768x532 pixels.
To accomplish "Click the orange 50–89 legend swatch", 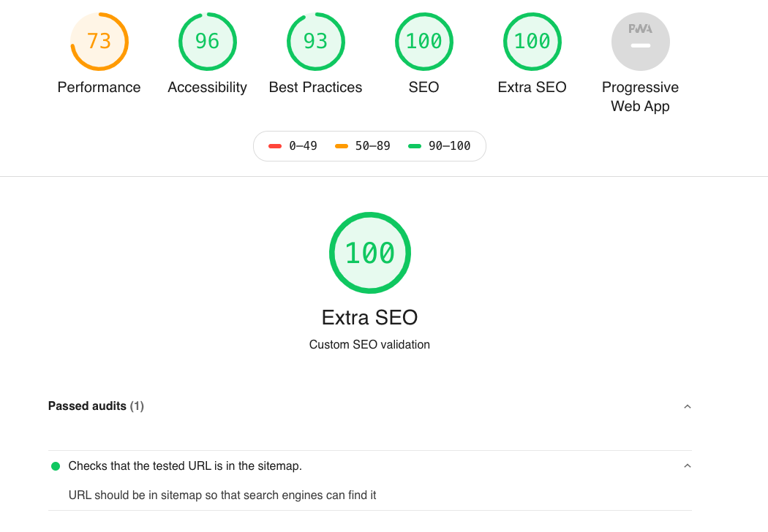I will pyautogui.click(x=342, y=146).
